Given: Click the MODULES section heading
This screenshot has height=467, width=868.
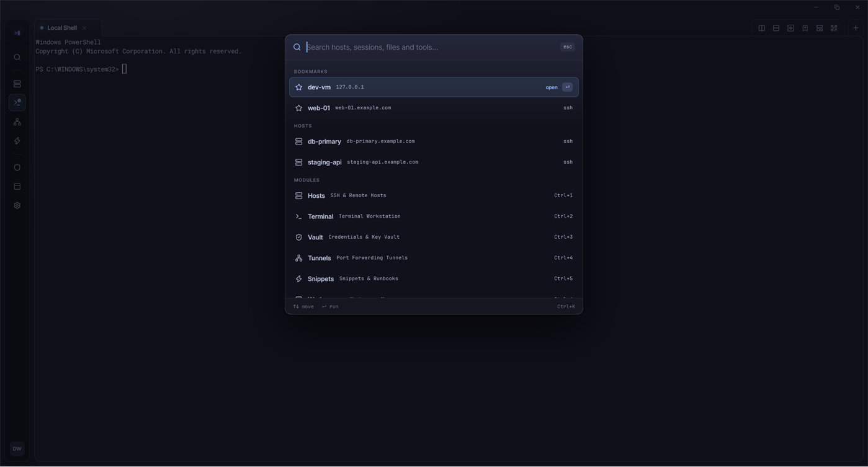Looking at the screenshot, I should click(x=307, y=180).
